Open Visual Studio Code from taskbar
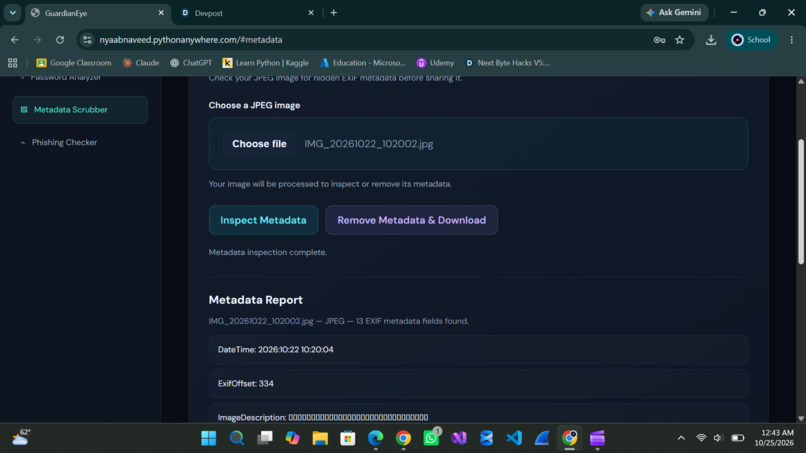 [514, 438]
